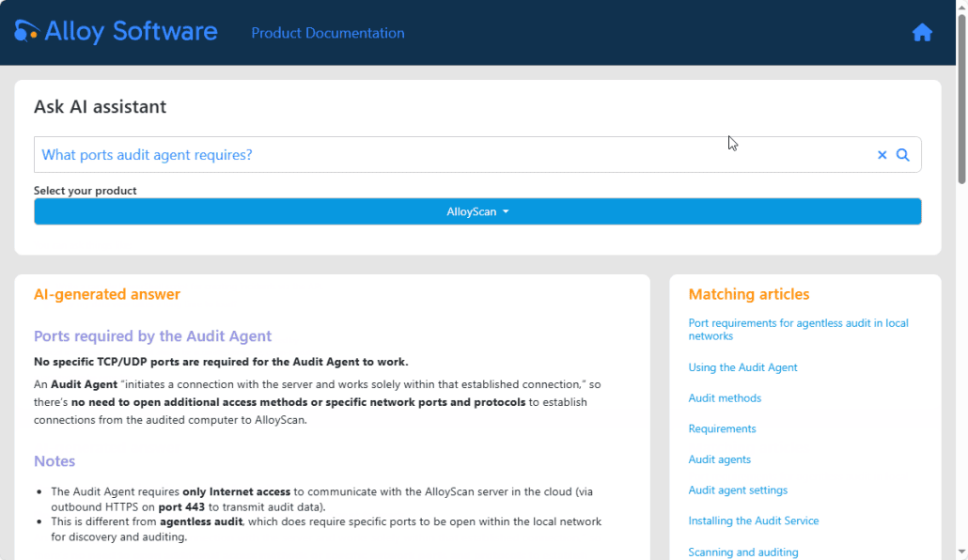This screenshot has width=968, height=560.
Task: Run search with magnifier icon
Action: pyautogui.click(x=902, y=155)
